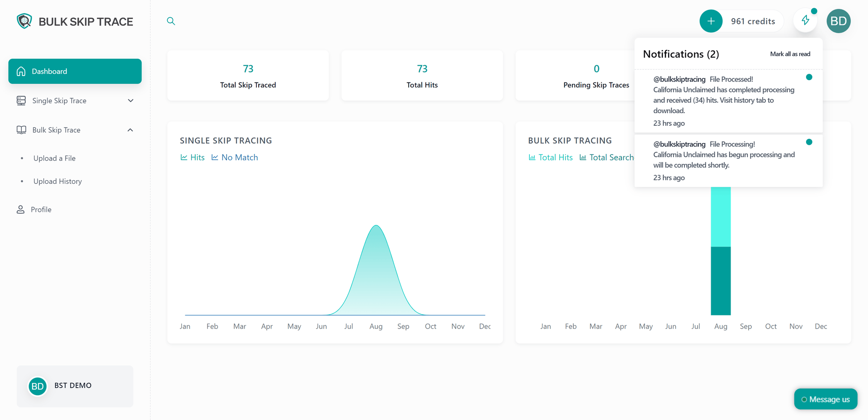
Task: Open the Message us chat
Action: [826, 399]
